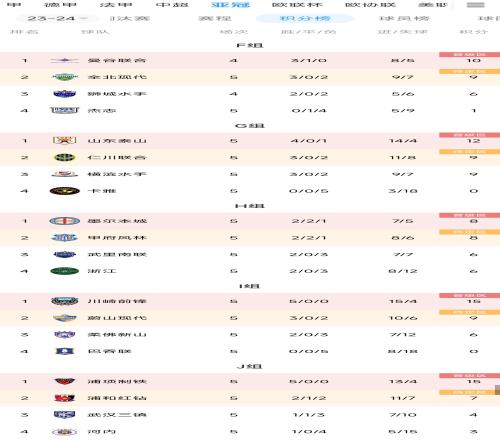Click the 浦和红钻 red team logo

click(64, 398)
